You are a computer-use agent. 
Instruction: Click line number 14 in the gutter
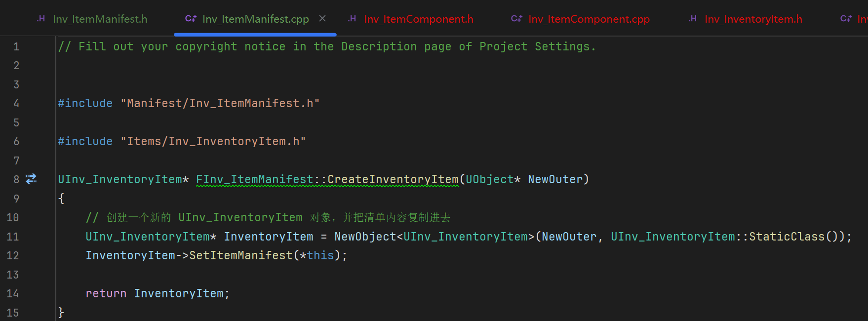tap(13, 294)
